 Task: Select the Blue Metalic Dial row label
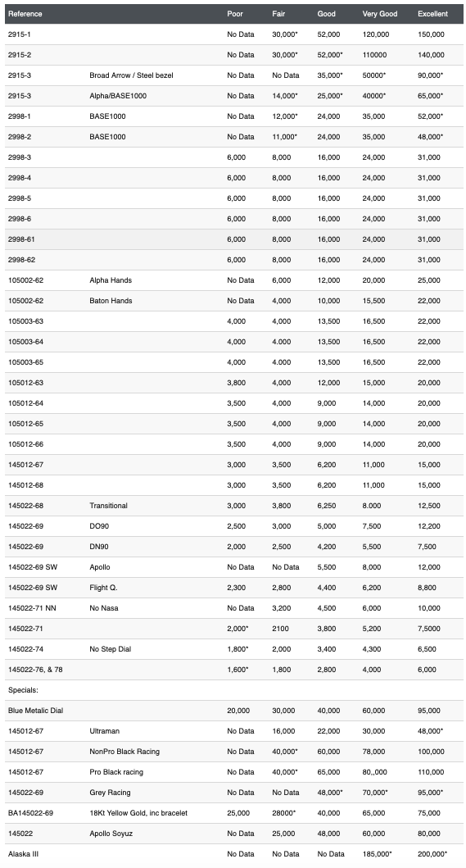pyautogui.click(x=35, y=711)
